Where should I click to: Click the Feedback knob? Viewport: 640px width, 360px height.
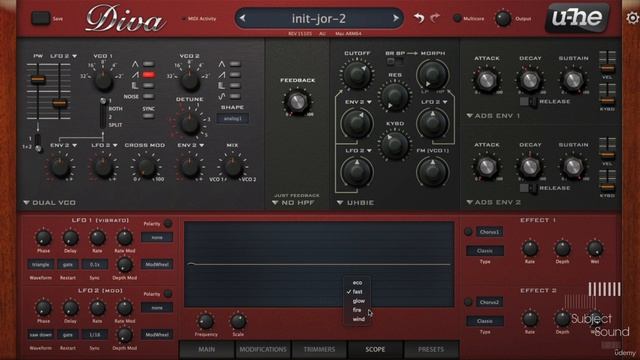click(297, 102)
